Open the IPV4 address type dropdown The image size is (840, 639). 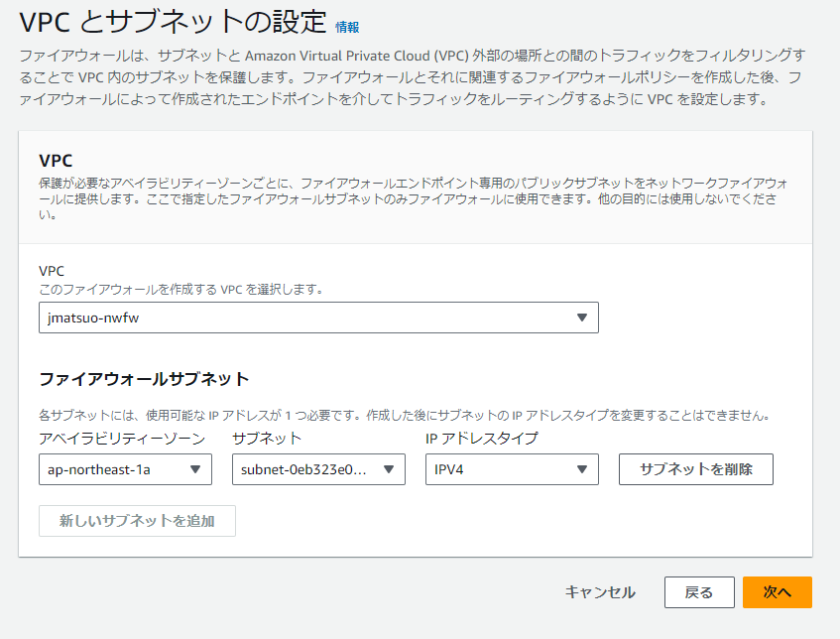coord(512,469)
